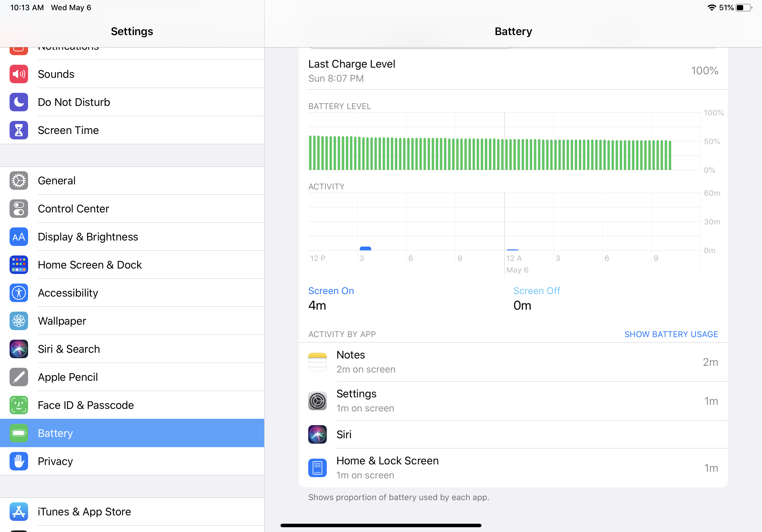Viewport: 762px width, 532px height.
Task: Open General settings
Action: pos(57,181)
